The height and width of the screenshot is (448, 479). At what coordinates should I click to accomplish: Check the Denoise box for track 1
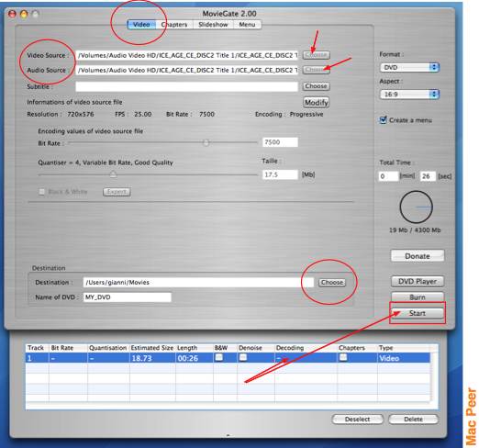tap(243, 357)
